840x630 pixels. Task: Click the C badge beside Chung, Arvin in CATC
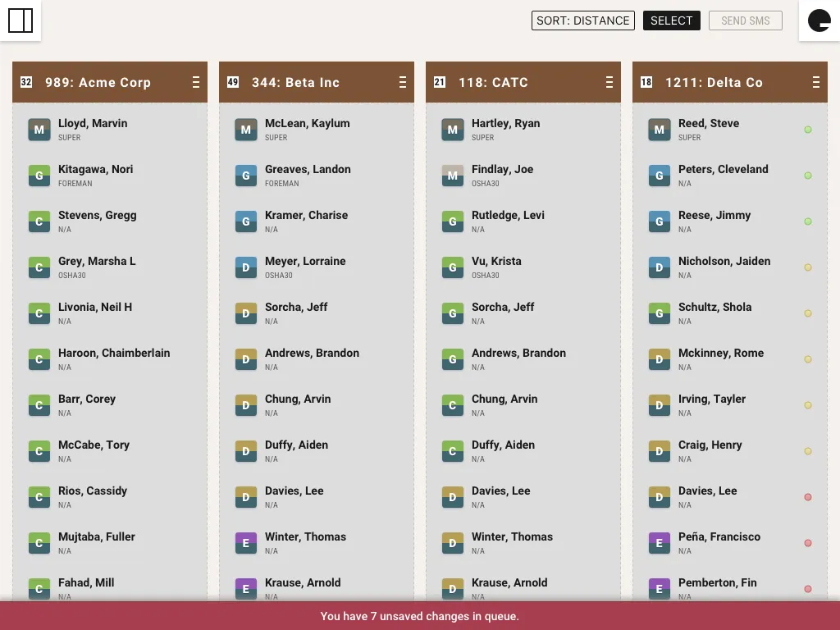point(453,405)
